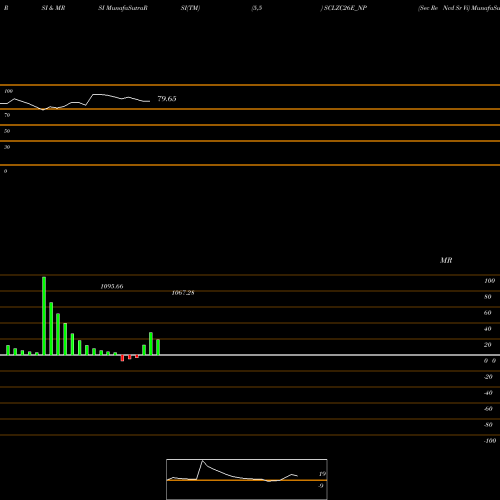
Task: Click the RSI axis label 30
Action: point(7,147)
